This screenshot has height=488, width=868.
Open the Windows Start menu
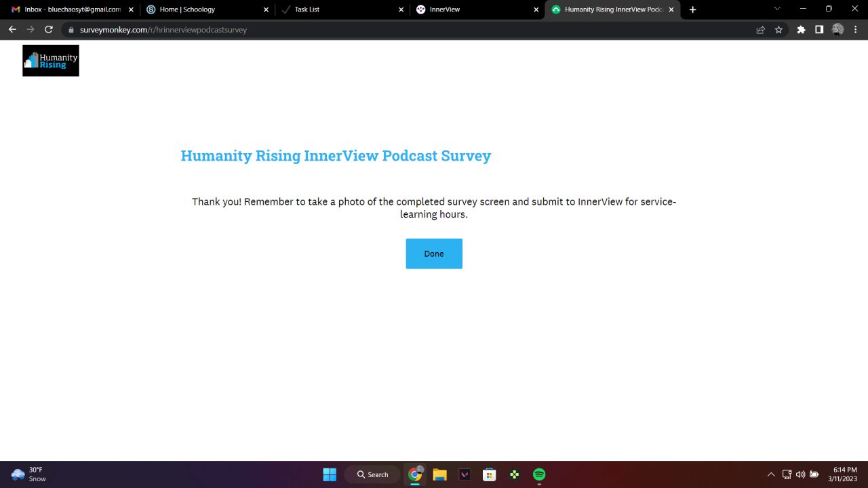pyautogui.click(x=330, y=474)
